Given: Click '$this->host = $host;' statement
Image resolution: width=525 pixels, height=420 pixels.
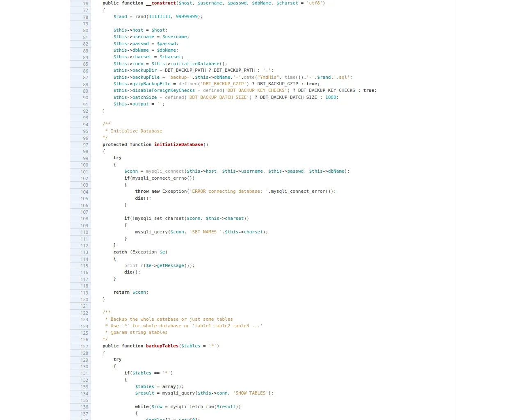Looking at the screenshot, I should coord(140,30).
